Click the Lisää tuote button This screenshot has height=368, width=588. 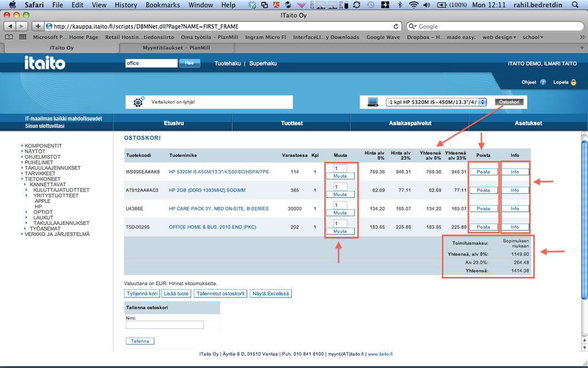coord(176,294)
